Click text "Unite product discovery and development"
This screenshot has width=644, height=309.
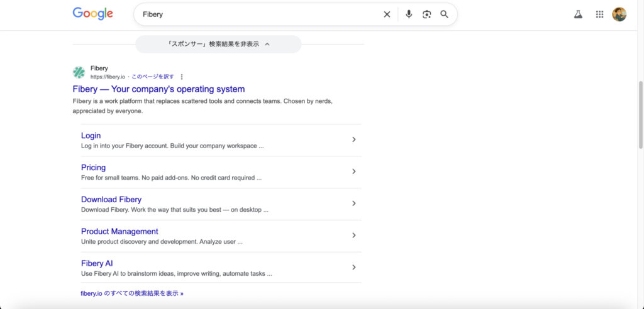click(x=139, y=242)
